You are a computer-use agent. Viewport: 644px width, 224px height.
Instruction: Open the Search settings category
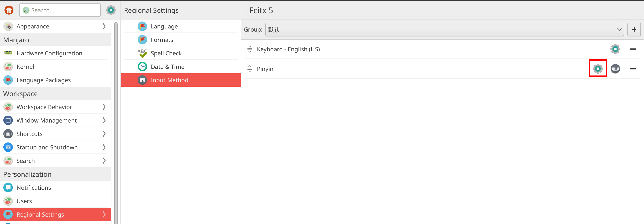coord(55,161)
